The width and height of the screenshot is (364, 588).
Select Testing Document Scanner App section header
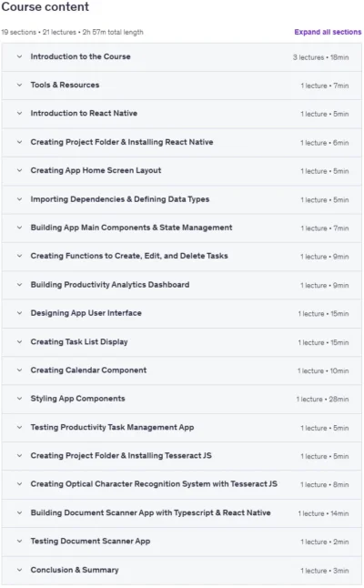pos(181,542)
